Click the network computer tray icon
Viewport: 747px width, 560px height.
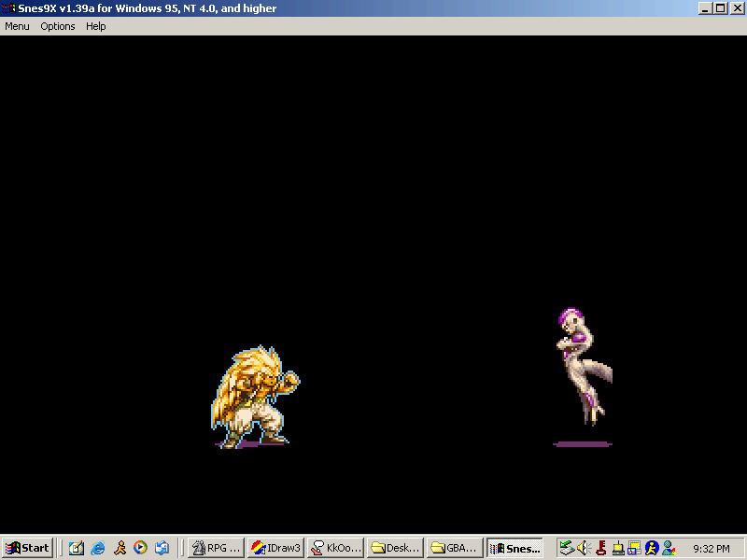618,548
